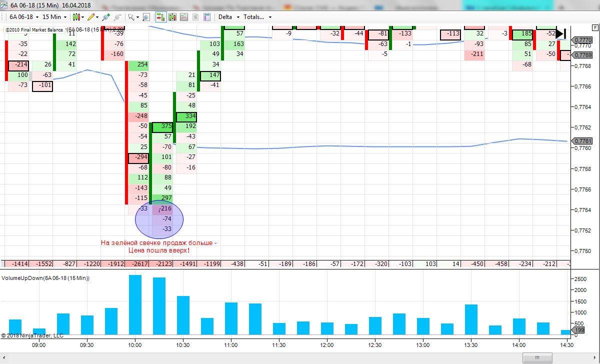The height and width of the screenshot is (364, 600).
Task: Click the zoom in magnifier icon
Action: [105, 16]
